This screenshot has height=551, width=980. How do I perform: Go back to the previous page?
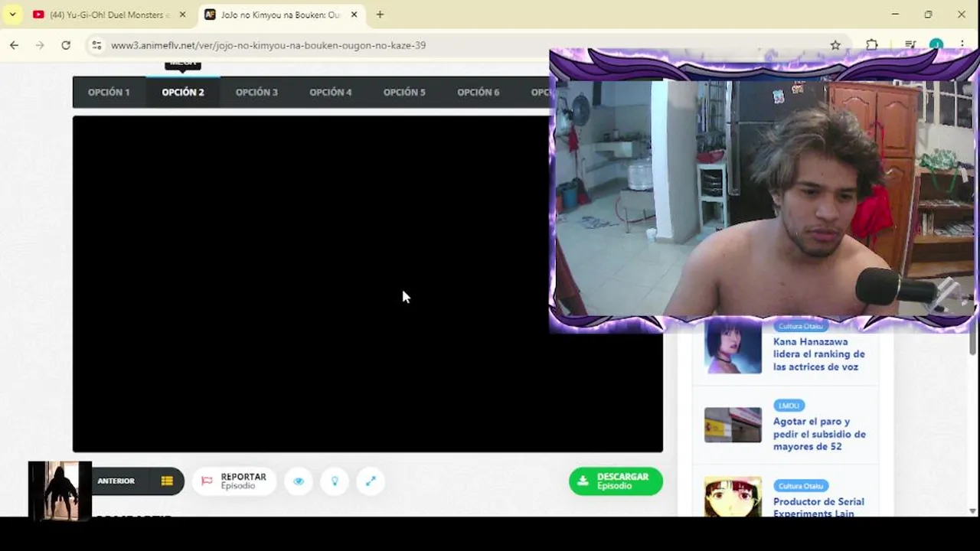(14, 45)
